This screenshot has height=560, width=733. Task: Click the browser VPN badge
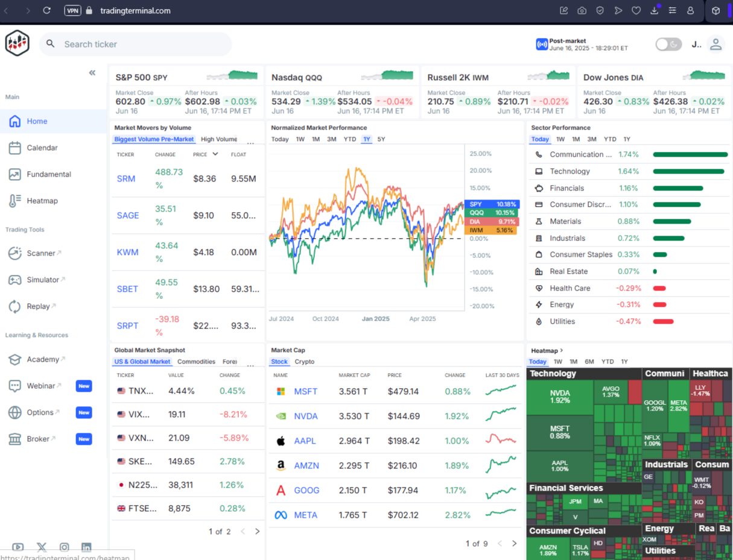click(x=72, y=10)
